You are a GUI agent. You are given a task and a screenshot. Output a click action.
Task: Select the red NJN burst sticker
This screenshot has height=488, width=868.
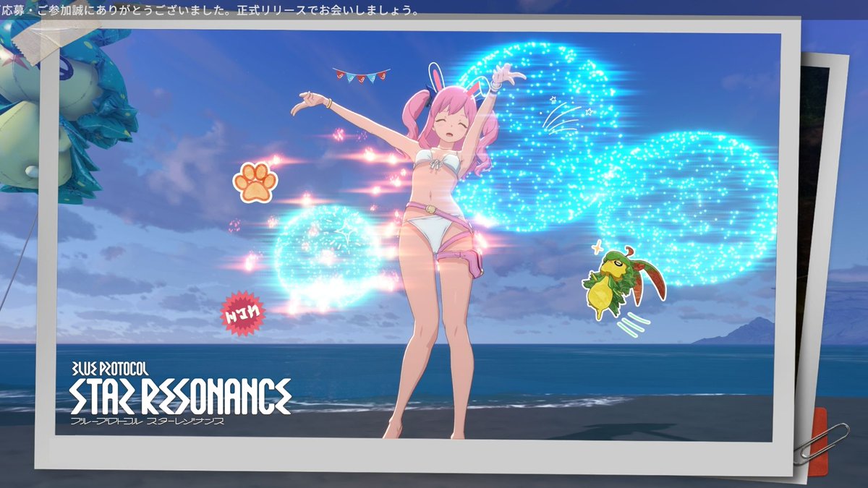tap(242, 313)
